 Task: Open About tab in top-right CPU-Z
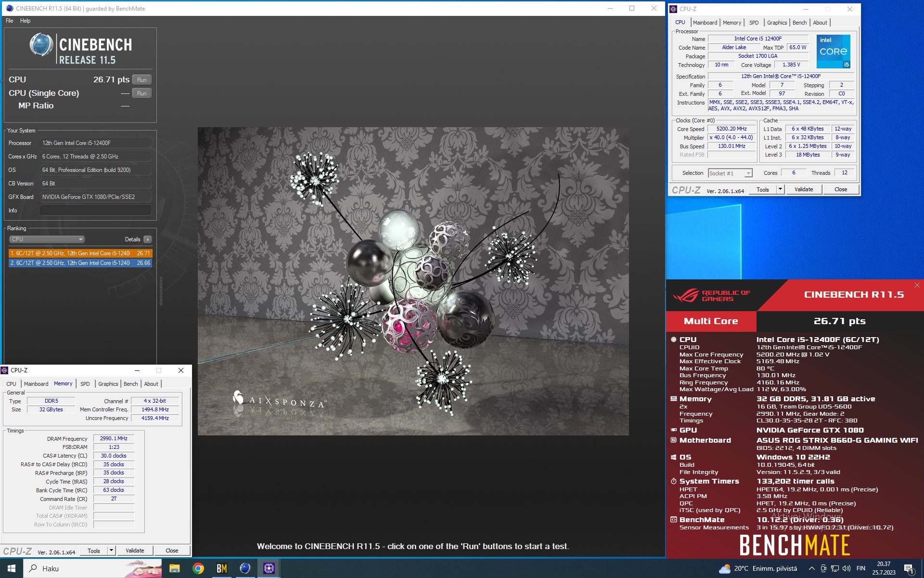coord(820,23)
